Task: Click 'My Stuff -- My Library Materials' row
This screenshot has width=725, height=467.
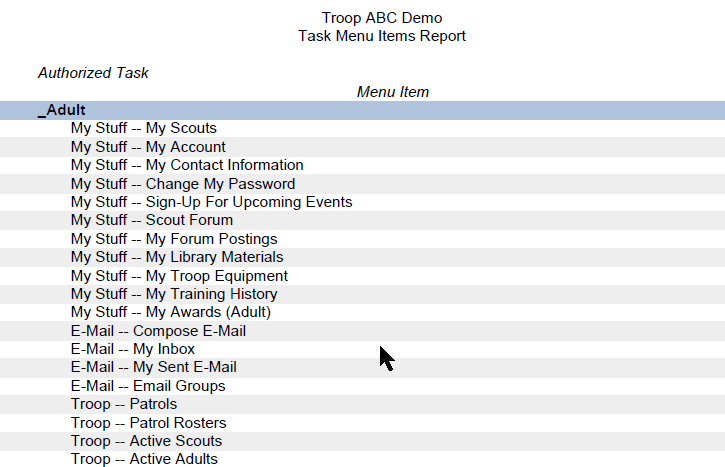Action: (x=362, y=257)
